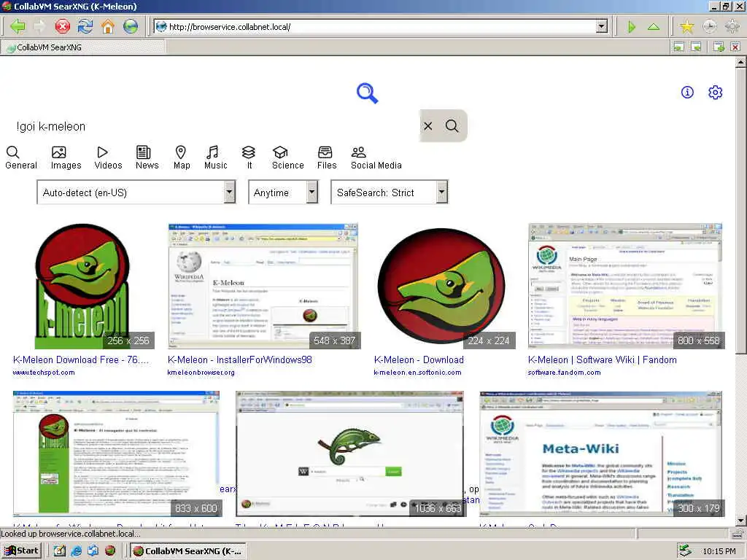The image size is (747, 560).
Task: Click the network tray icon
Action: [x=685, y=551]
